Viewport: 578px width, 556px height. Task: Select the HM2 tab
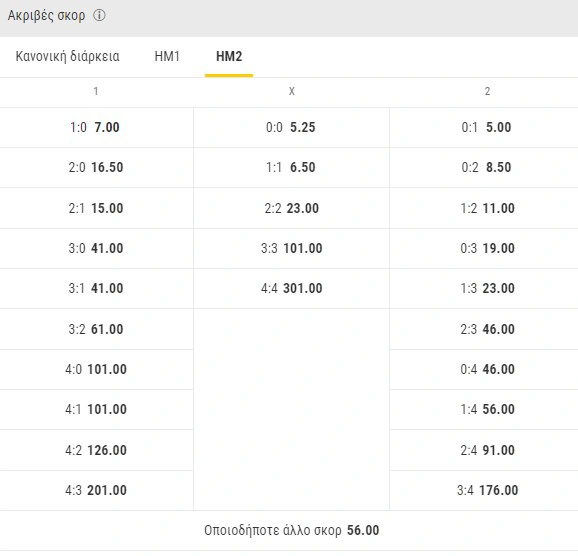click(x=229, y=56)
